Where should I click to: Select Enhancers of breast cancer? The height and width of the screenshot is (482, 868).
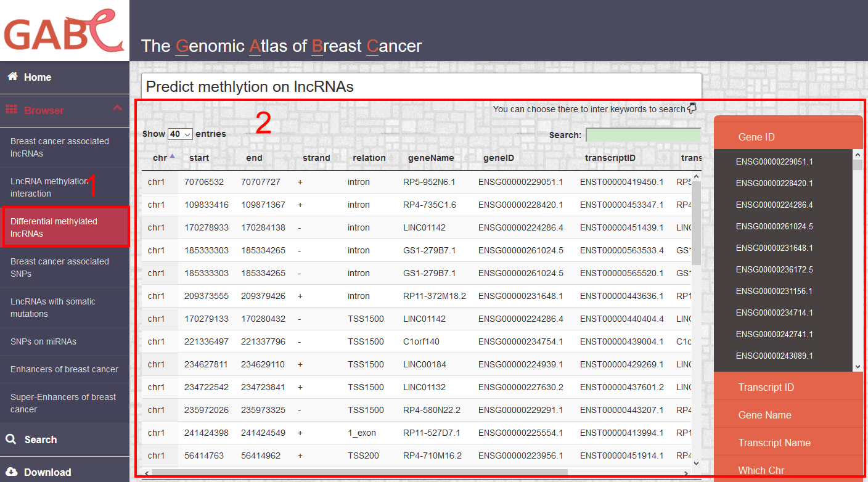[65, 369]
